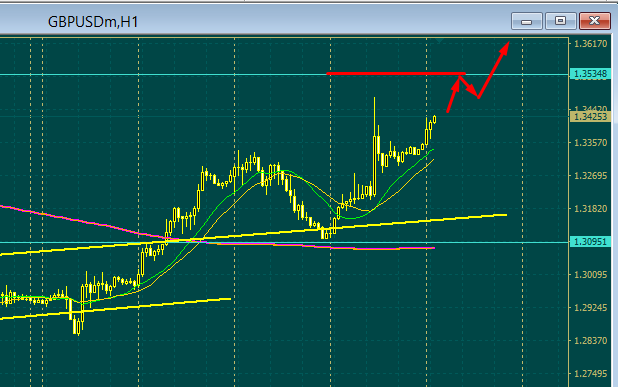Select the first red upward arrow
Screen dimensions: 618x387
click(453, 95)
